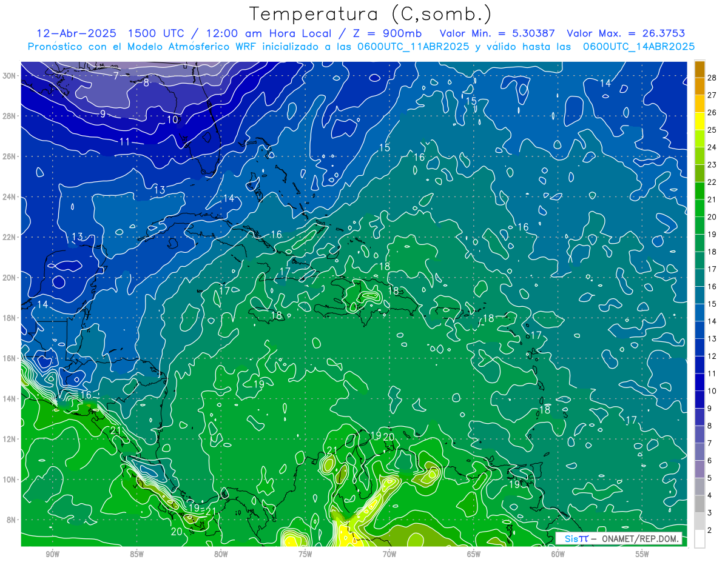
Task: Click the '17' colour scale label
Action: click(x=712, y=269)
